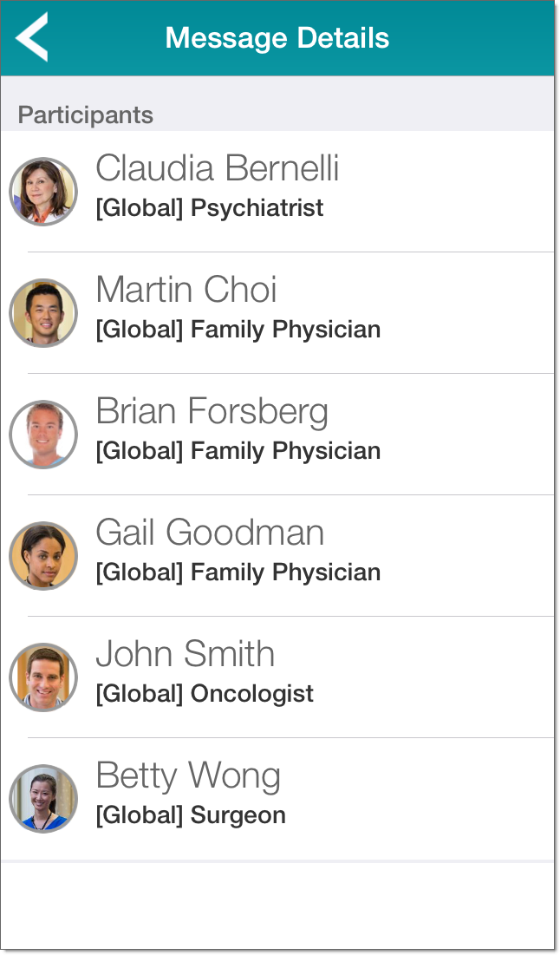Select the Gail Goodman name
560x955 pixels.
pyautogui.click(x=210, y=533)
